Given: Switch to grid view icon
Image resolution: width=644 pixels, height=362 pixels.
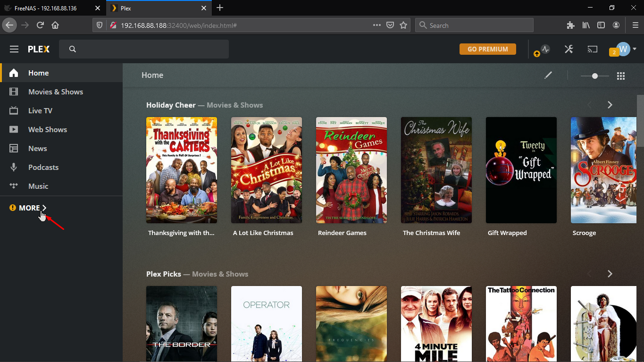Looking at the screenshot, I should 621,76.
